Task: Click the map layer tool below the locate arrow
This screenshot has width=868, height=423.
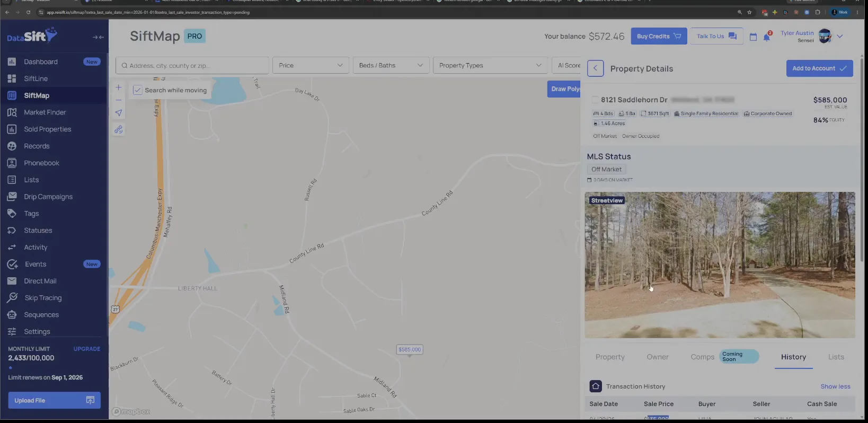Action: [x=119, y=130]
